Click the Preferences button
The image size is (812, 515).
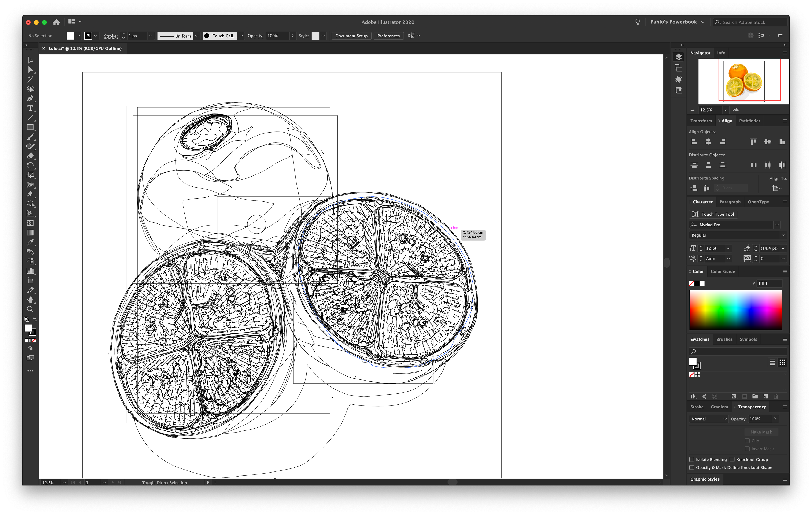tap(388, 36)
